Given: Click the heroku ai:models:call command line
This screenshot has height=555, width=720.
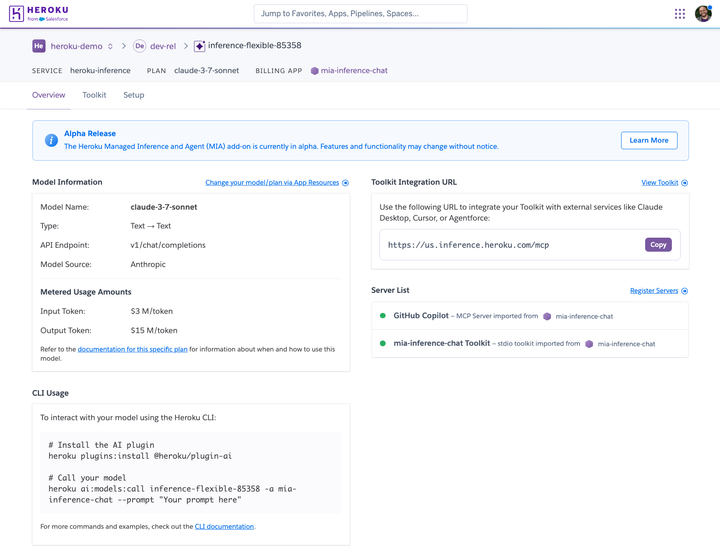Looking at the screenshot, I should [172, 494].
